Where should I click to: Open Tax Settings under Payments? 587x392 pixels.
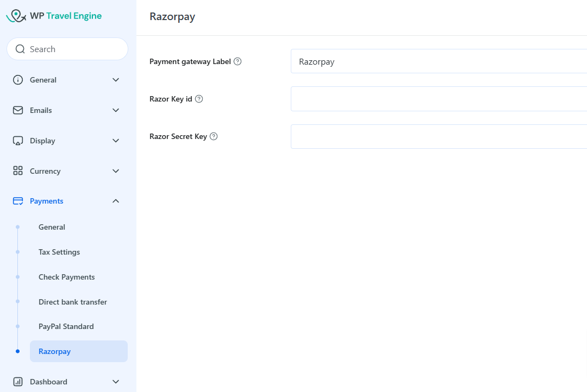[59, 252]
